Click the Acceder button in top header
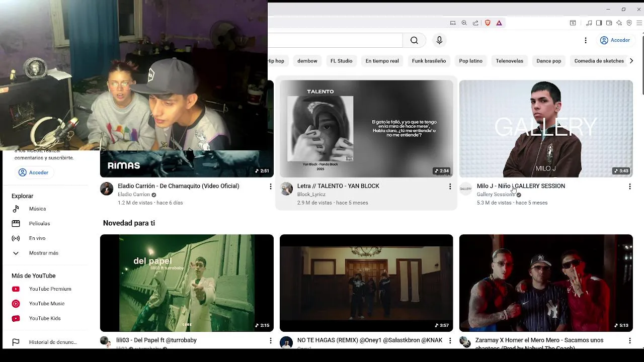 pyautogui.click(x=615, y=40)
